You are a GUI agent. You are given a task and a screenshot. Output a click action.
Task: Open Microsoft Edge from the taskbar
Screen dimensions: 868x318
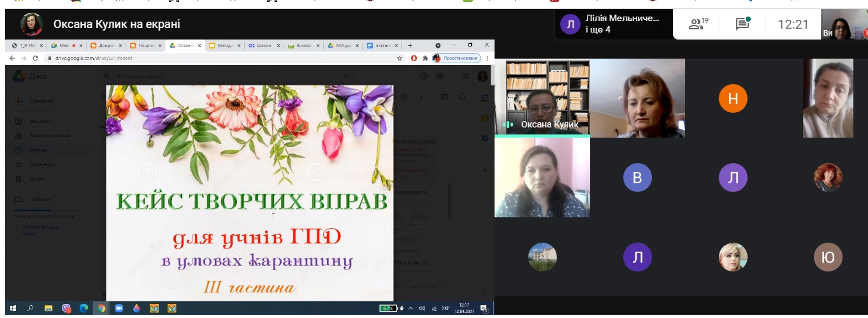point(83,308)
